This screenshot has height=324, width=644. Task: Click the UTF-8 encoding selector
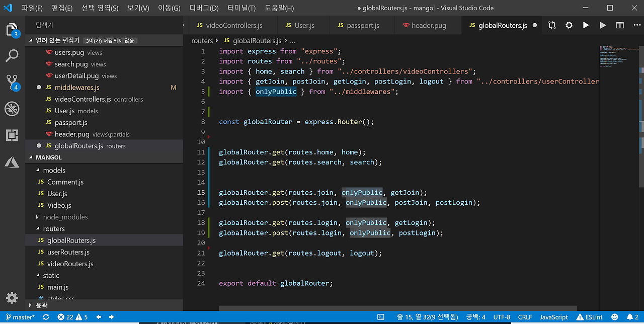click(x=502, y=317)
